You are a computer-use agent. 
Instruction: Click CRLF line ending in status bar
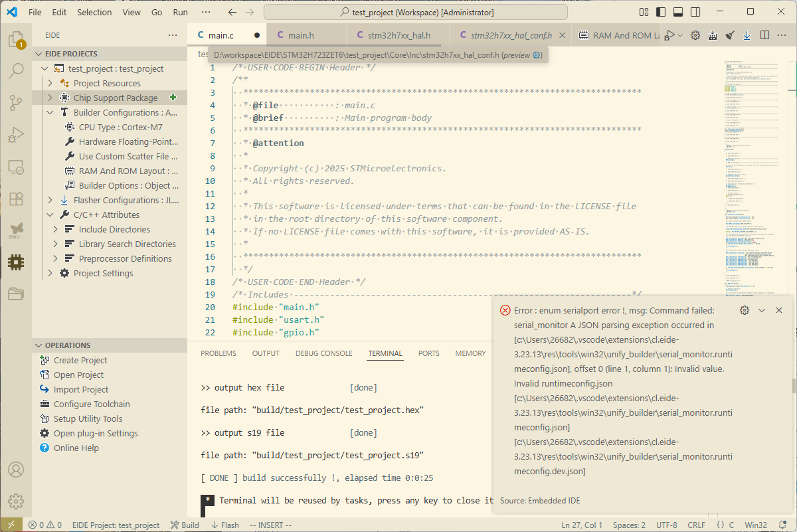click(x=697, y=525)
